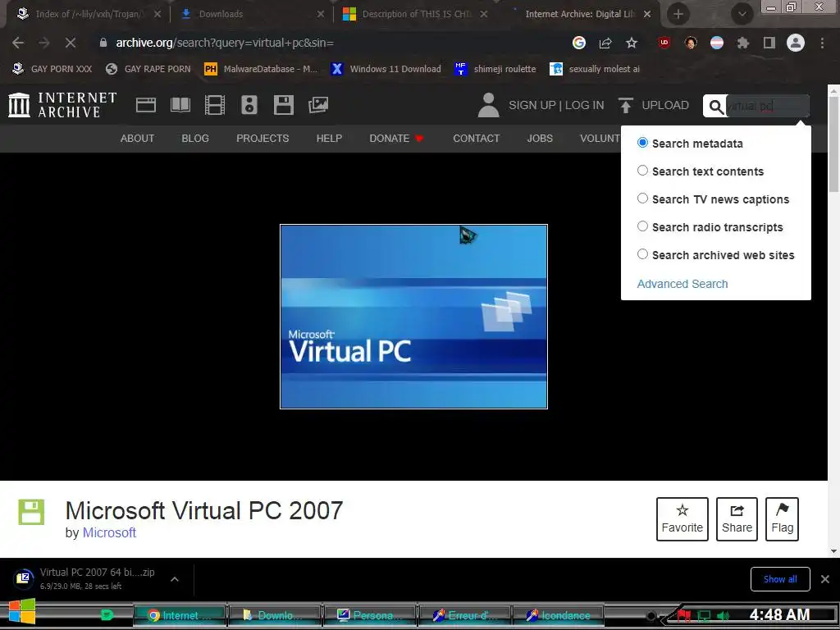Open the ABOUT nav item
The width and height of the screenshot is (840, 630).
(137, 138)
